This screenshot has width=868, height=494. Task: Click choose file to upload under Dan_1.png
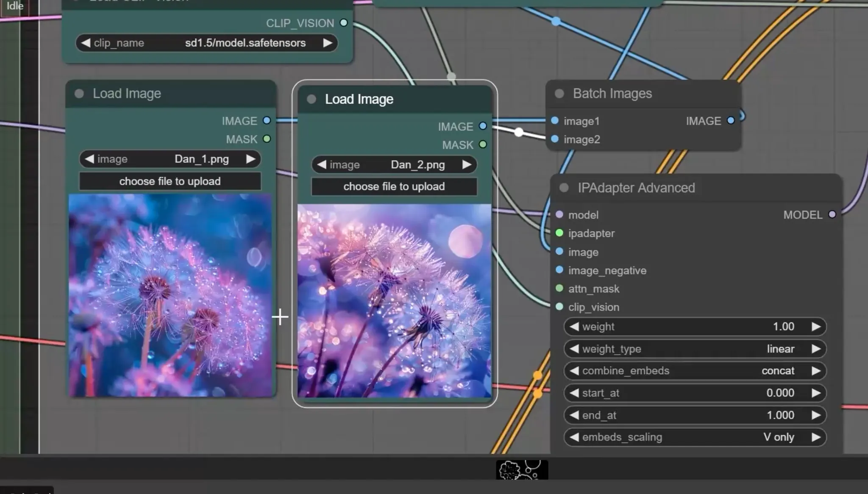tap(170, 181)
